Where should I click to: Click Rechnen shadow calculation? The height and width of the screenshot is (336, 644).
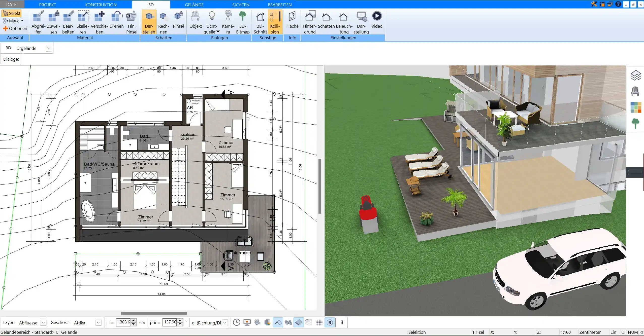point(164,22)
